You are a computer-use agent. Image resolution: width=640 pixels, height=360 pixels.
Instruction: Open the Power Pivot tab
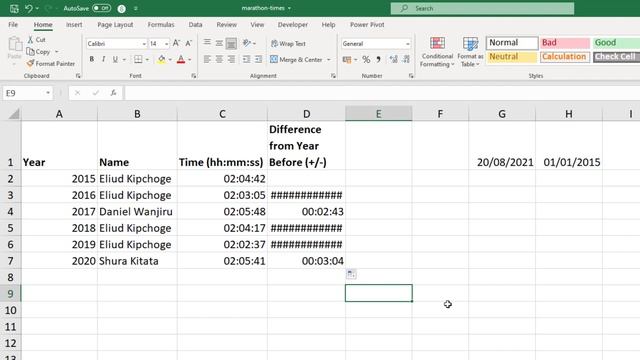367,24
